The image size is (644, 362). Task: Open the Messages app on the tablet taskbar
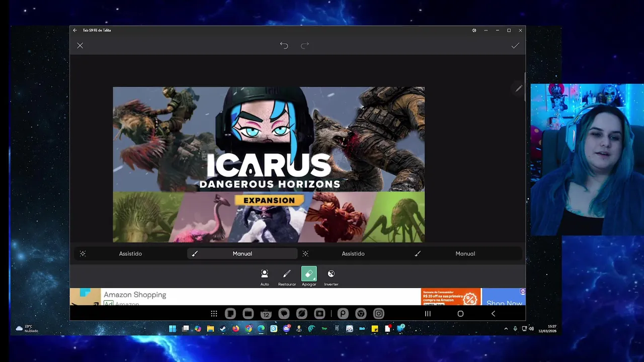pyautogui.click(x=284, y=314)
